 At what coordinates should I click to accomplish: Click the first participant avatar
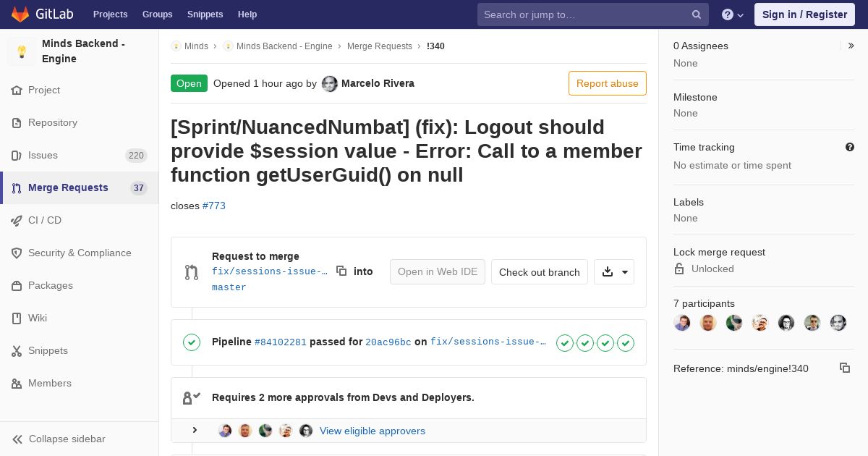click(x=682, y=323)
